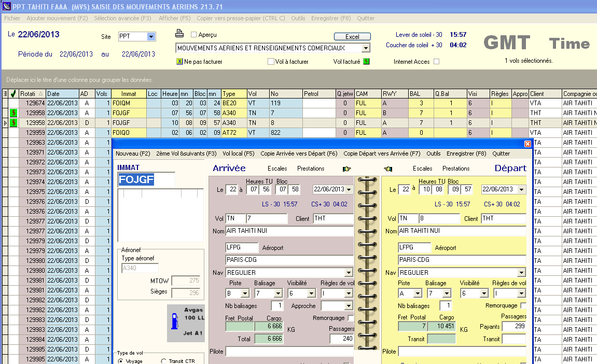Viewport: 597px width, 364px height.
Task: Toggle the Internet Acces checkbox
Action: (x=436, y=62)
